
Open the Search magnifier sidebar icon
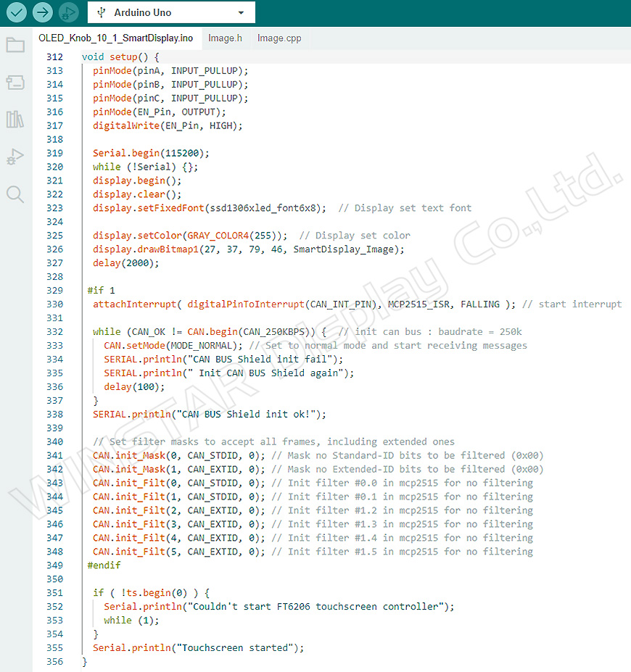pos(15,194)
